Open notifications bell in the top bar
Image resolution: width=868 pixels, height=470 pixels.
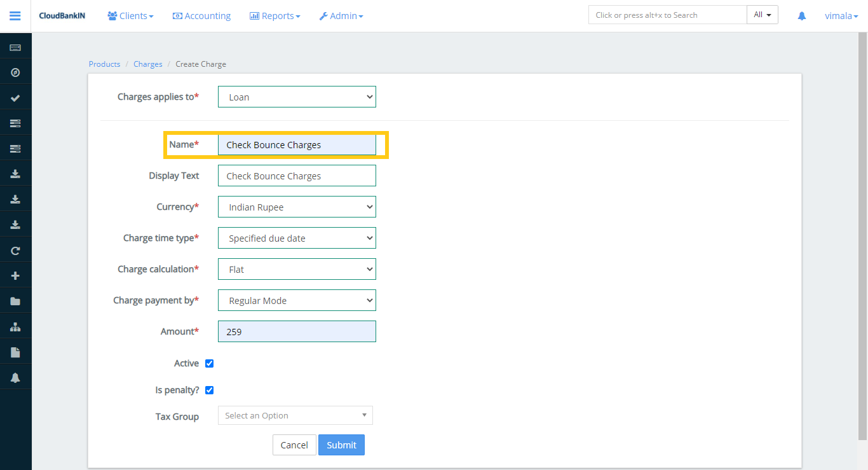802,16
